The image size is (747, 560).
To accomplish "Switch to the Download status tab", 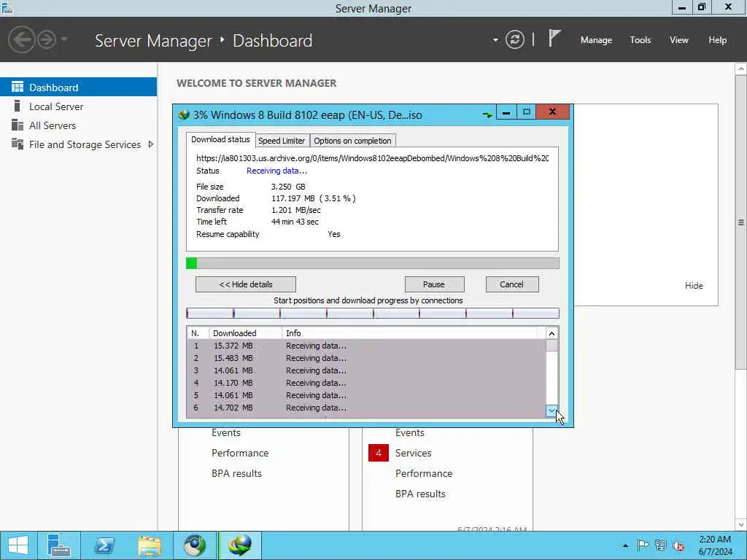I will pyautogui.click(x=220, y=139).
